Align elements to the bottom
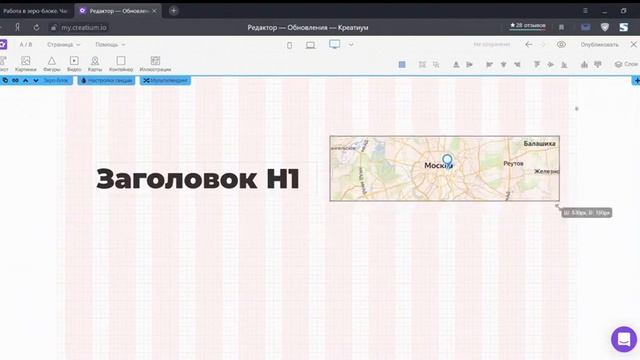640x360 pixels. click(x=564, y=64)
